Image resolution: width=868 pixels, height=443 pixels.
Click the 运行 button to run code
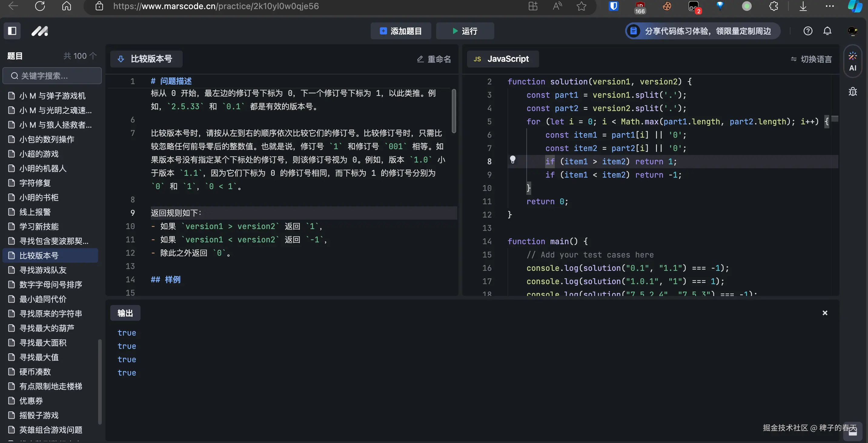click(465, 31)
